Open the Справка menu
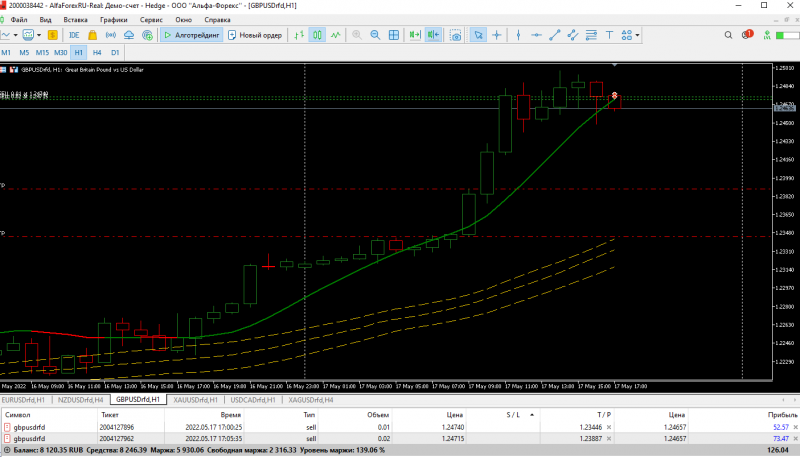800x457 pixels. [x=217, y=20]
